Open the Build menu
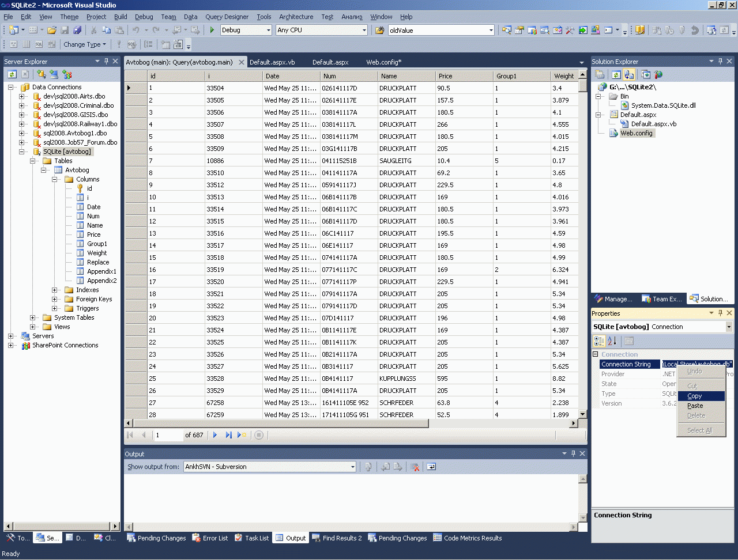This screenshot has width=738, height=560. pyautogui.click(x=121, y=17)
